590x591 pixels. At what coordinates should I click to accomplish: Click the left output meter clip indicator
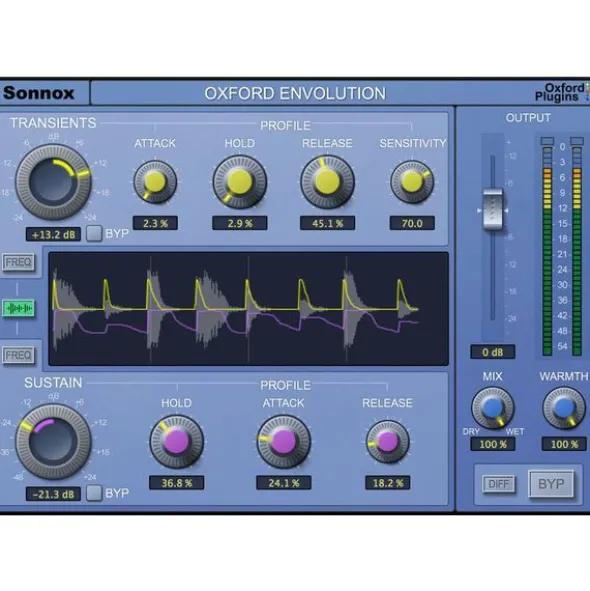[547, 141]
